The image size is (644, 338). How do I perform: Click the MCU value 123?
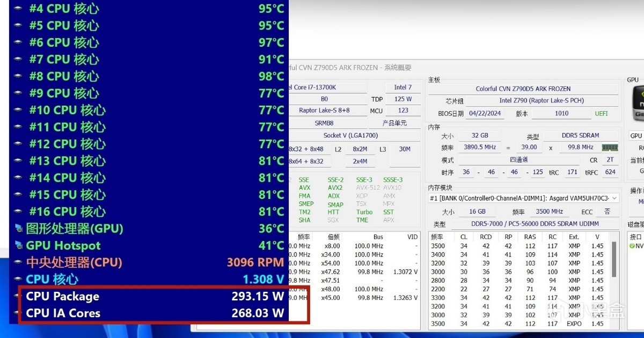point(403,111)
